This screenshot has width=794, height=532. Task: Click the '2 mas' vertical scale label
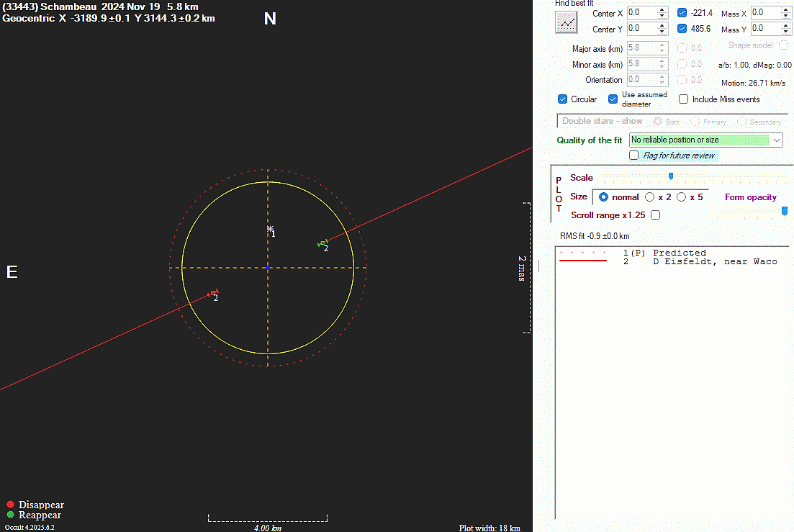[x=522, y=268]
